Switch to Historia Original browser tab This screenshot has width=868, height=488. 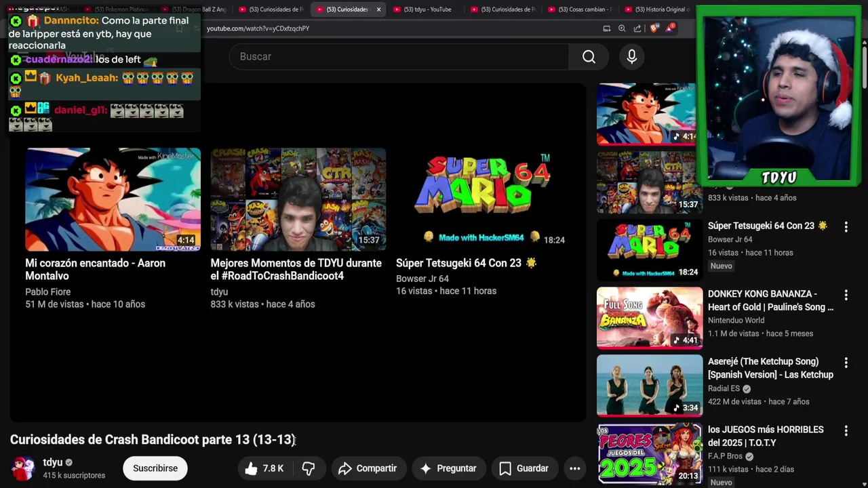pyautogui.click(x=657, y=9)
